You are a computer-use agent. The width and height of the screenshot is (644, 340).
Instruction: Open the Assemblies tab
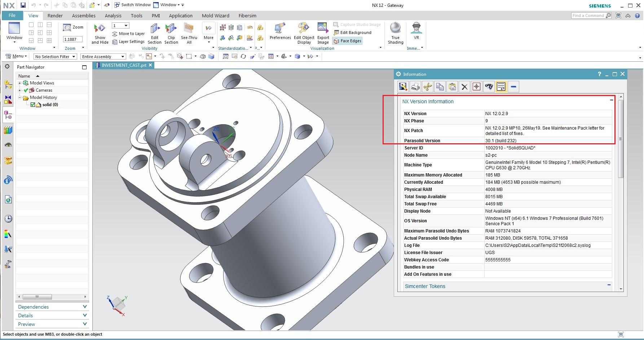tap(84, 16)
